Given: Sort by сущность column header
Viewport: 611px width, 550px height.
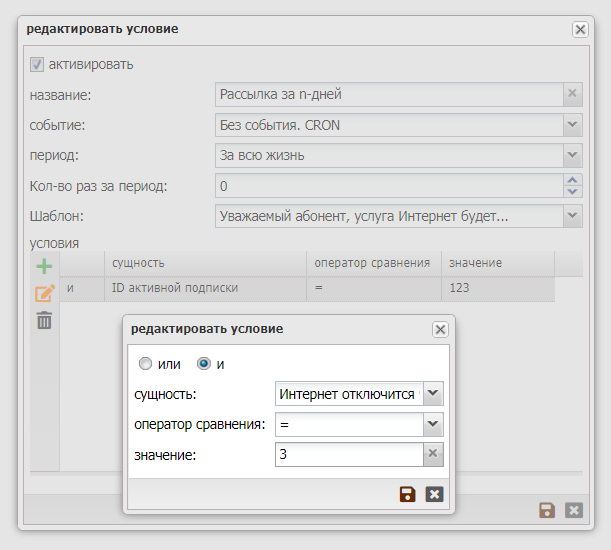Looking at the screenshot, I should [x=204, y=263].
